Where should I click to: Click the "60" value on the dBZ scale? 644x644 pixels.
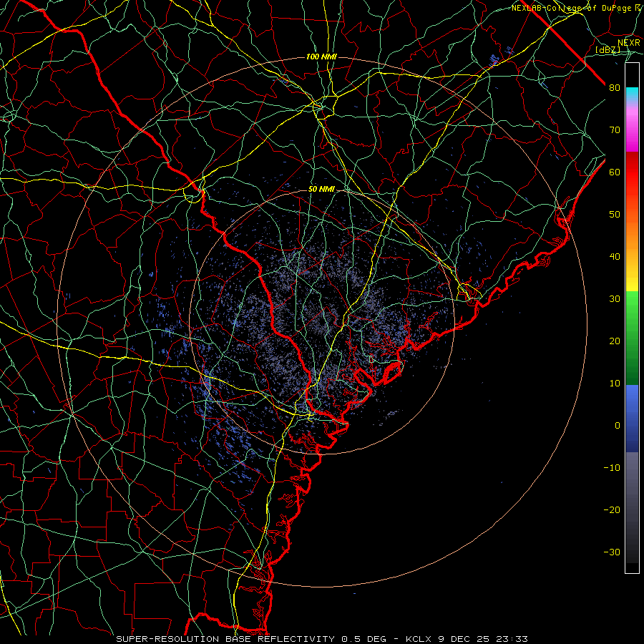click(615, 172)
